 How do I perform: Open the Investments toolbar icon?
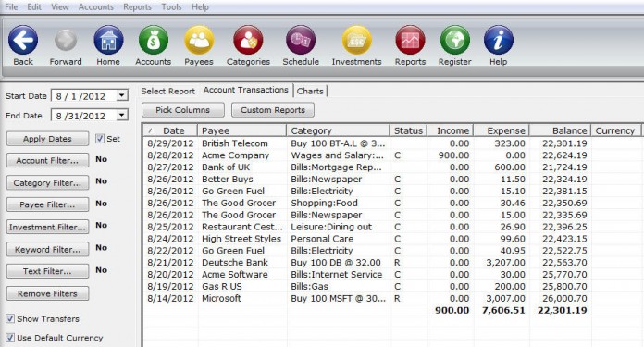click(x=356, y=40)
